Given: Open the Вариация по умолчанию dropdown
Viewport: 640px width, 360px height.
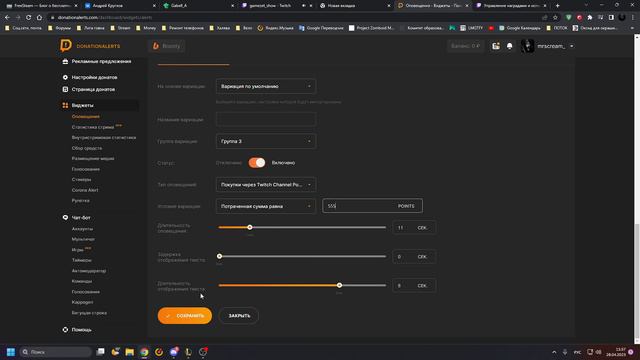Looking at the screenshot, I should coord(266,87).
